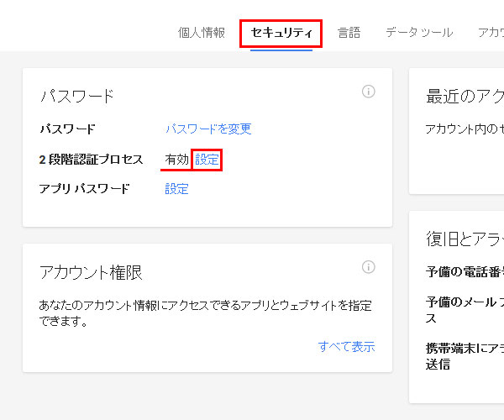
Task: Switch to the 言語 tab
Action: 349,33
